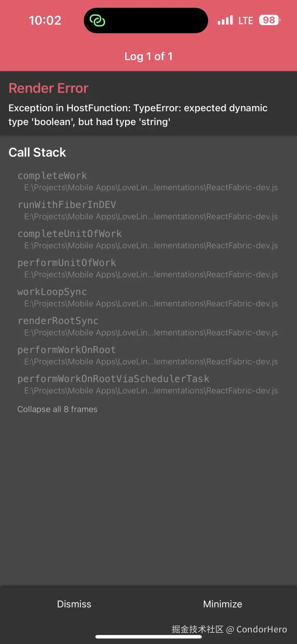
Task: Tap the Log 1 of 1 header
Action: tap(148, 56)
